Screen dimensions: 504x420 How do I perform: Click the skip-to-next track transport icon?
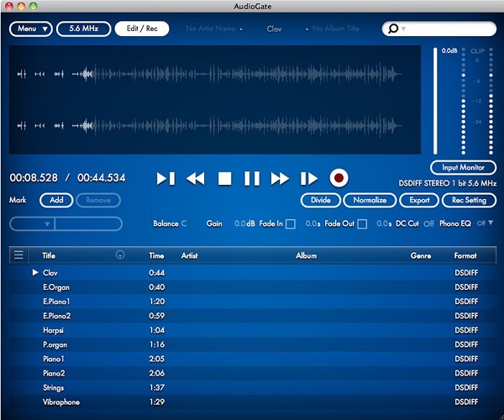coord(165,178)
